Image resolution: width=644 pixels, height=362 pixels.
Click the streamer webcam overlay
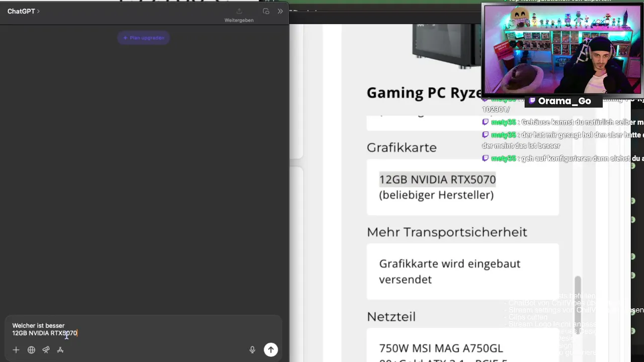[562, 49]
